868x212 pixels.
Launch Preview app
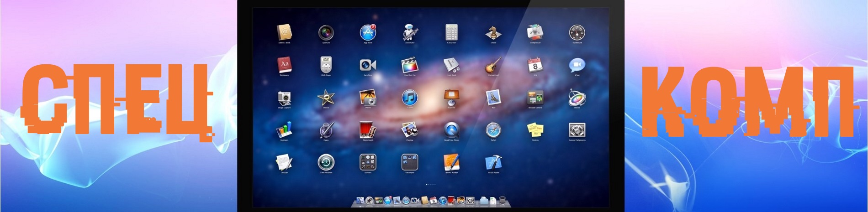click(410, 130)
